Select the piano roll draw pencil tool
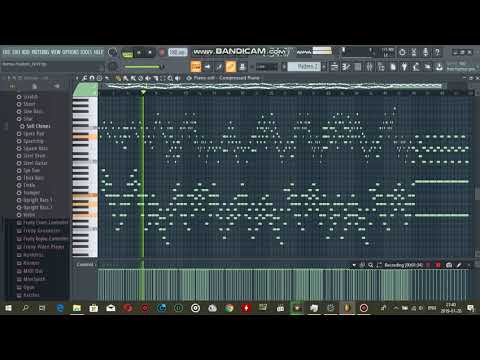The height and width of the screenshot is (360, 480). [118, 78]
